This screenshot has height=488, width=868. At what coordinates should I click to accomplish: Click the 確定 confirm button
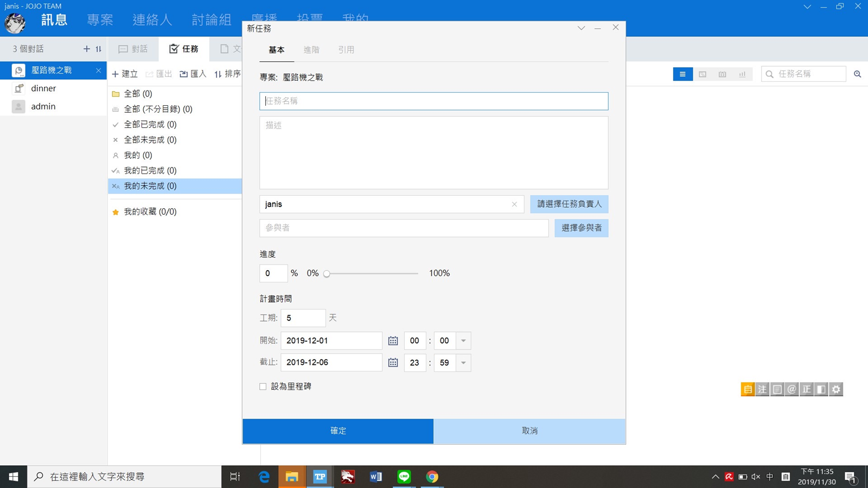[338, 431]
